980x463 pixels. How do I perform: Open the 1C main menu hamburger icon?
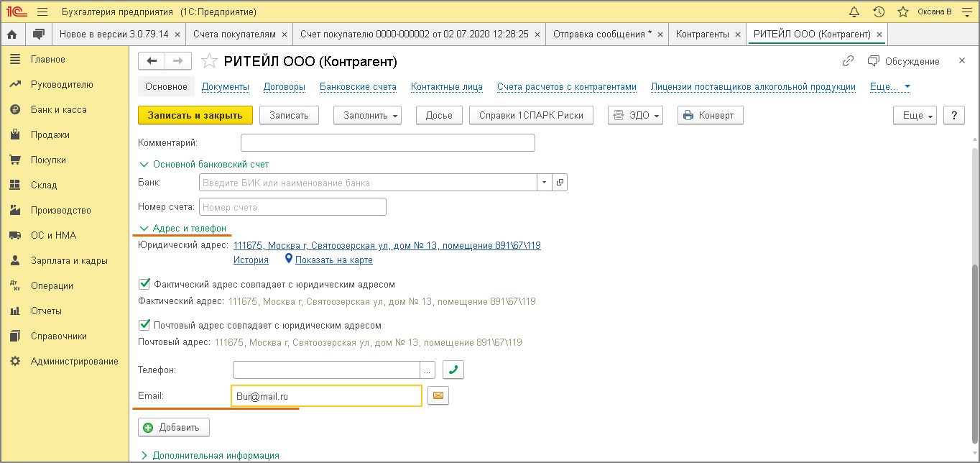42,12
